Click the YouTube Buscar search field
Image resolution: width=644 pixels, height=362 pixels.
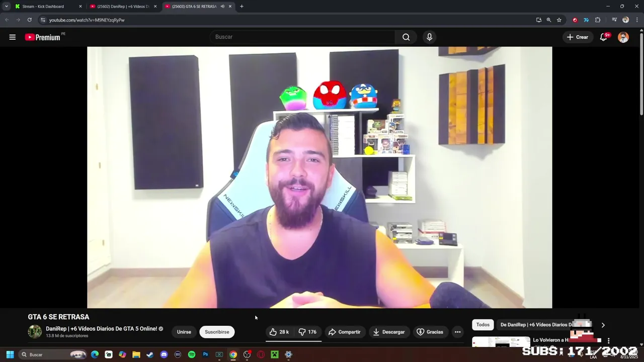pos(302,37)
